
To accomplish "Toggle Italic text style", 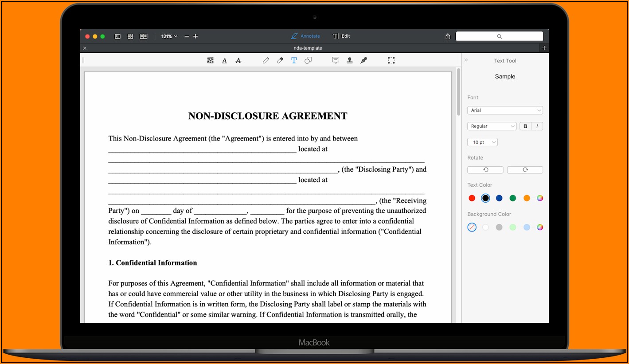I will [x=537, y=126].
